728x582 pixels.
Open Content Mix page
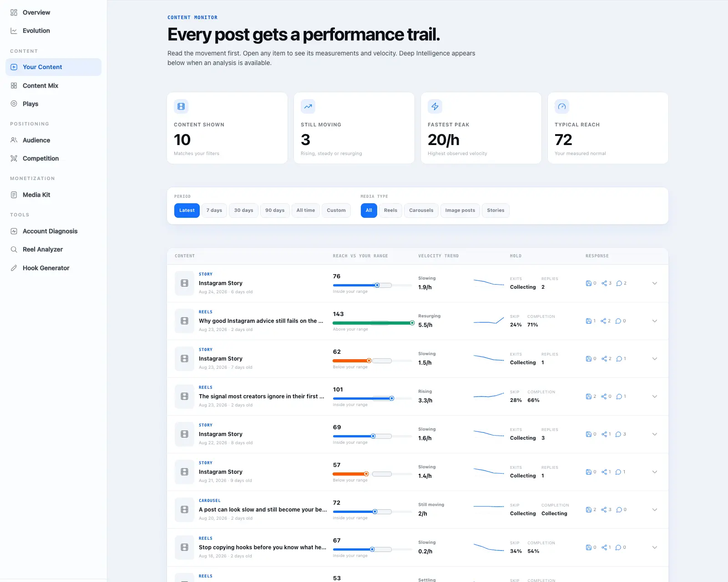click(x=53, y=85)
